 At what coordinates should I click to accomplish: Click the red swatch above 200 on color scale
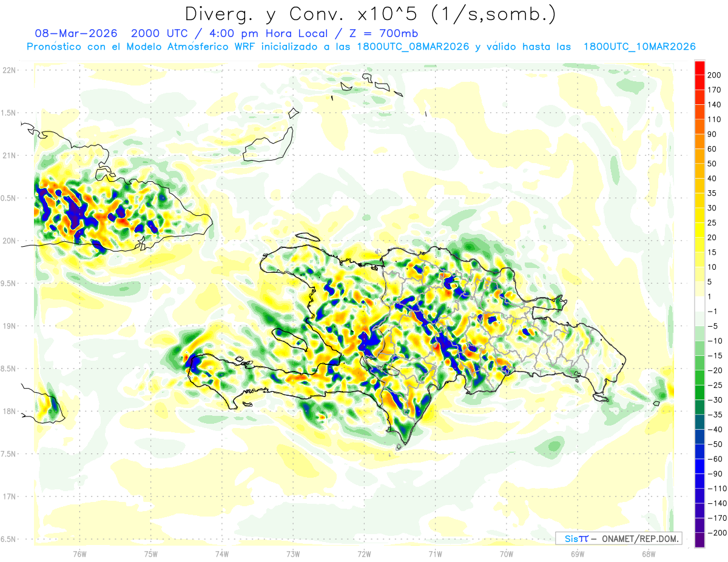pos(700,68)
